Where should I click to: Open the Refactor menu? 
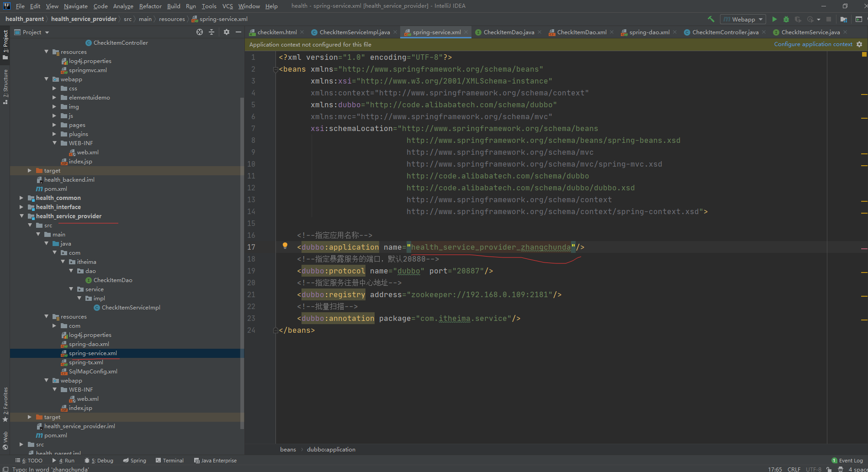pyautogui.click(x=150, y=6)
